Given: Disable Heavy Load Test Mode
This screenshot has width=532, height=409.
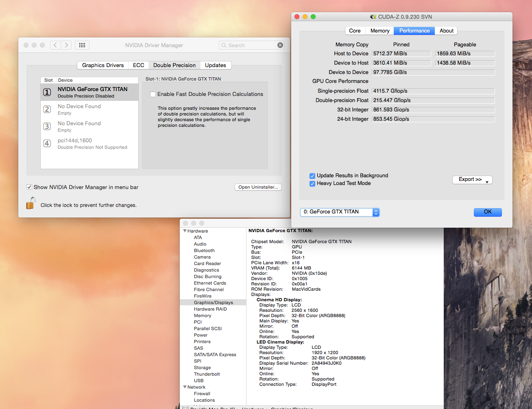Looking at the screenshot, I should tap(312, 183).
